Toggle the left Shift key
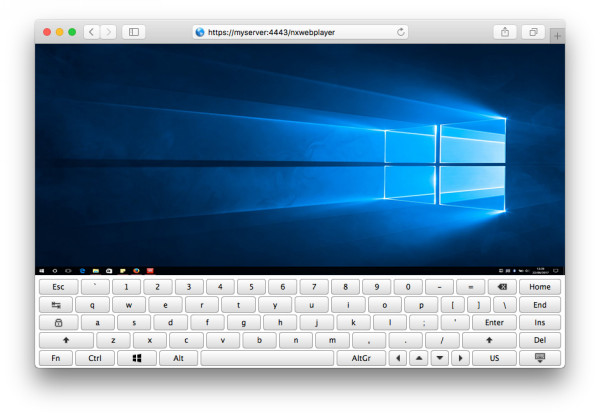Image resolution: width=600 pixels, height=418 pixels. [66, 340]
